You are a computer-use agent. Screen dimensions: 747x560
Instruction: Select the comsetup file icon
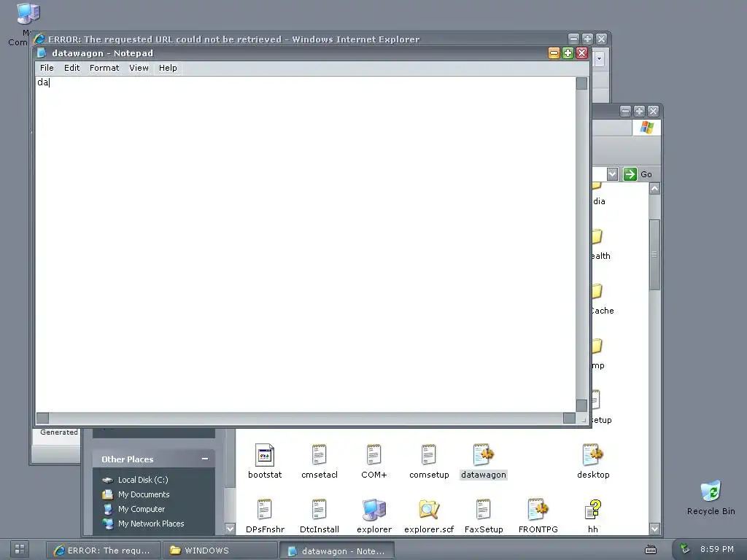(429, 462)
